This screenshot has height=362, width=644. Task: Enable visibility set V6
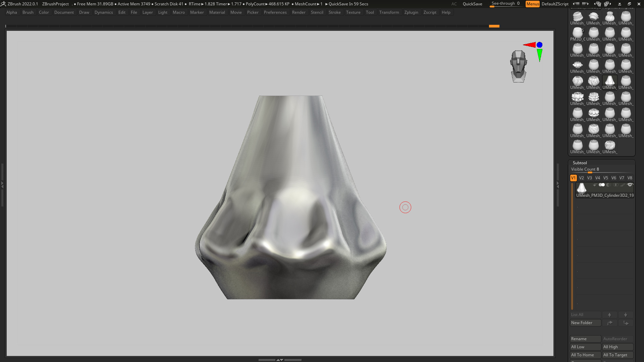coord(613,178)
